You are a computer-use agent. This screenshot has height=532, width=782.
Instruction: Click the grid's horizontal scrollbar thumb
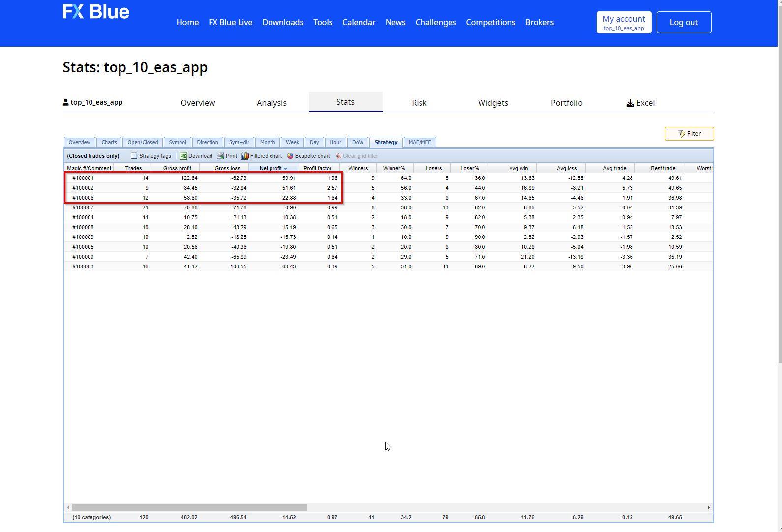click(189, 507)
